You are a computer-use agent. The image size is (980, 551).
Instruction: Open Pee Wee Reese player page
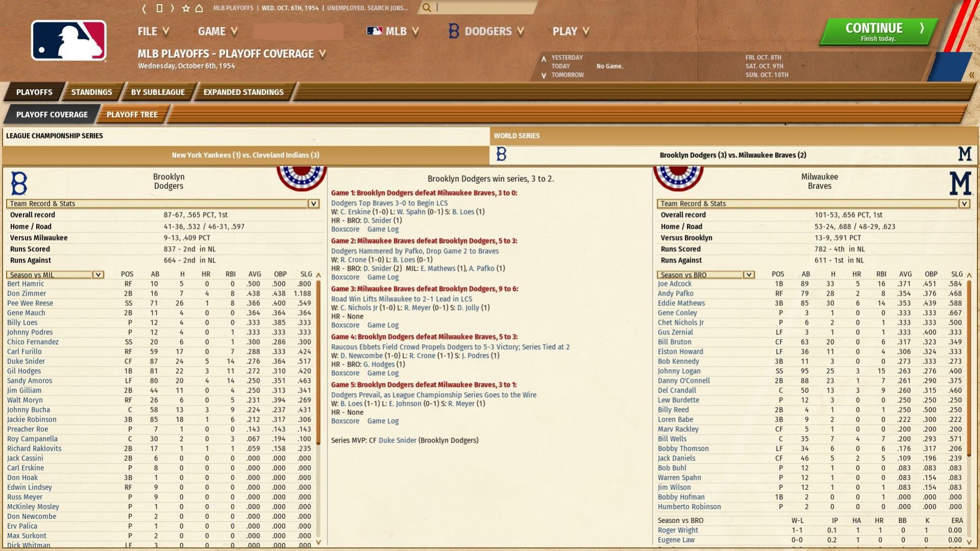[30, 303]
